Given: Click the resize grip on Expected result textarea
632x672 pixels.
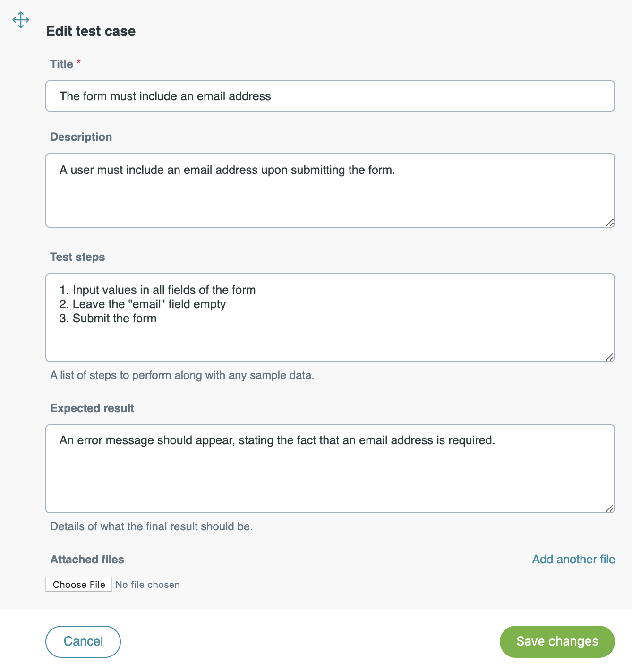Looking at the screenshot, I should 610,508.
